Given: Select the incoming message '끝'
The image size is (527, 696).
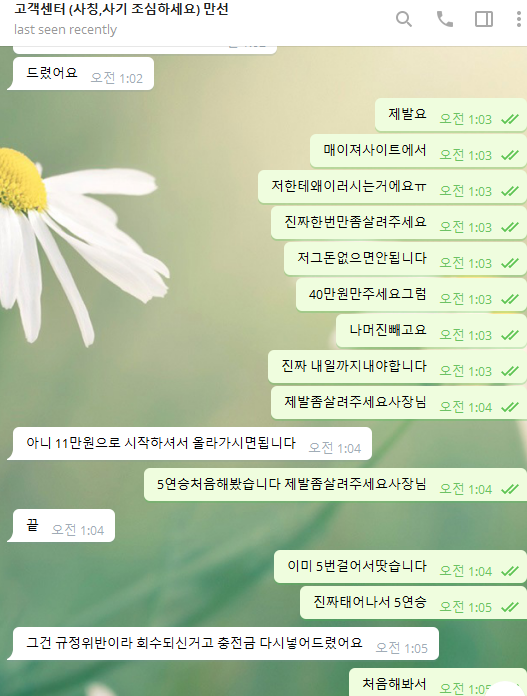Looking at the screenshot, I should coord(63,526).
